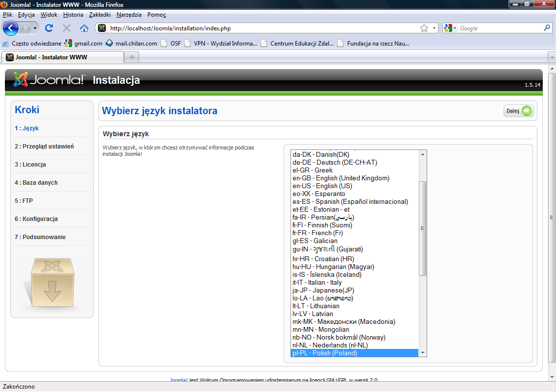Click step 6 : Konfiguracja
556x392 pixels.
click(36, 219)
